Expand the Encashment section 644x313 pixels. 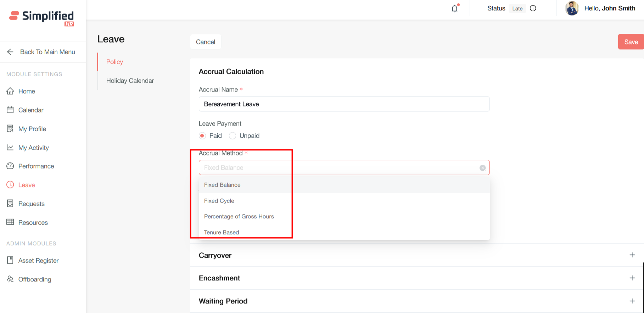click(632, 278)
